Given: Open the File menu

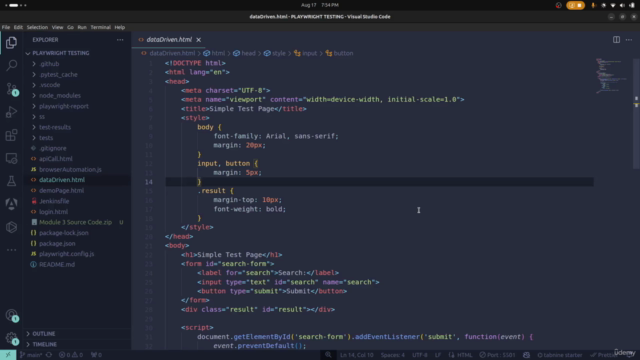Looking at the screenshot, I should [x=6, y=27].
